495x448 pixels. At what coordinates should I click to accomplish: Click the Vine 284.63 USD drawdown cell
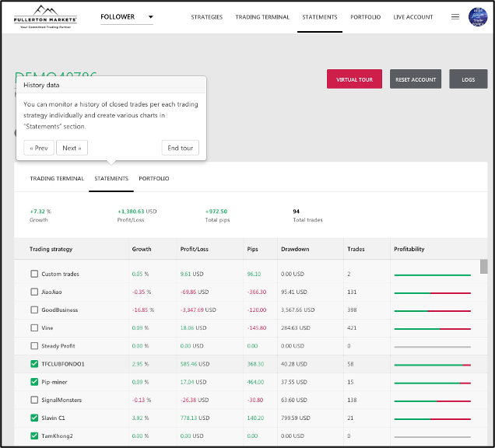296,327
